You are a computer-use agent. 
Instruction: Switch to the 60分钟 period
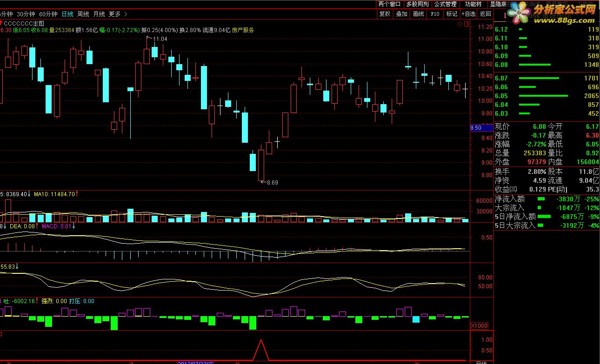pyautogui.click(x=48, y=14)
